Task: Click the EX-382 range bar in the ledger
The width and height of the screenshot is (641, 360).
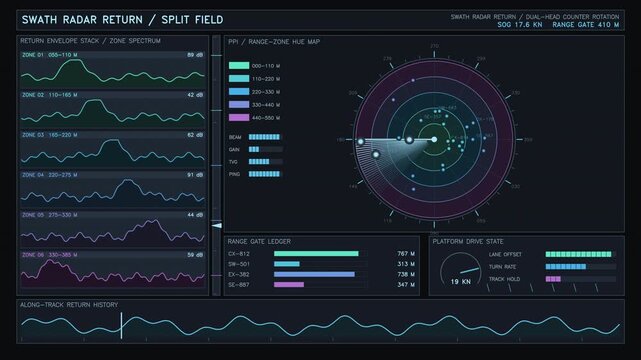Action: tap(314, 274)
